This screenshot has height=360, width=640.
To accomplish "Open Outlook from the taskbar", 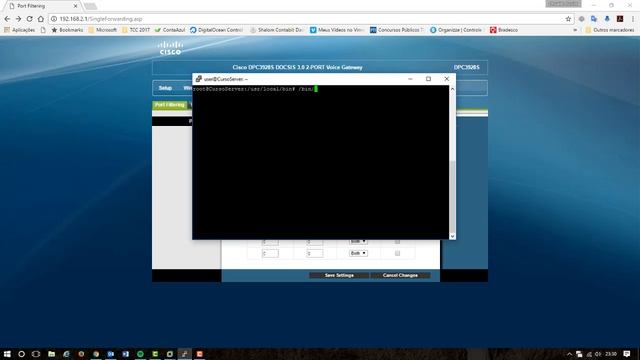I will pos(111,354).
